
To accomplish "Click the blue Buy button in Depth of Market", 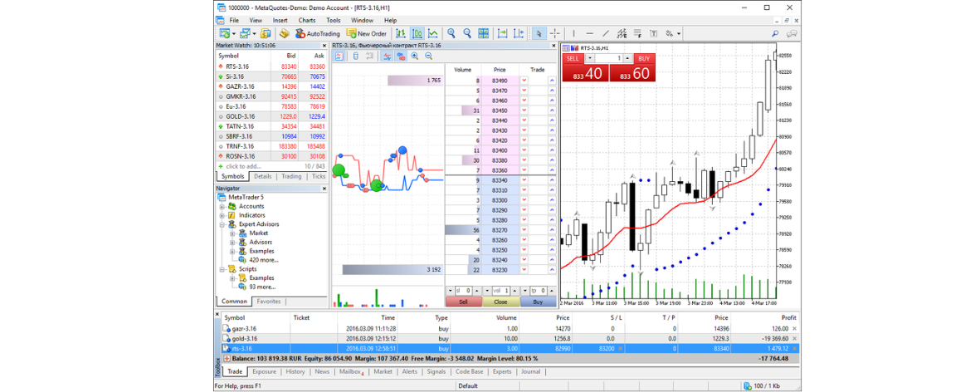I will [x=538, y=301].
